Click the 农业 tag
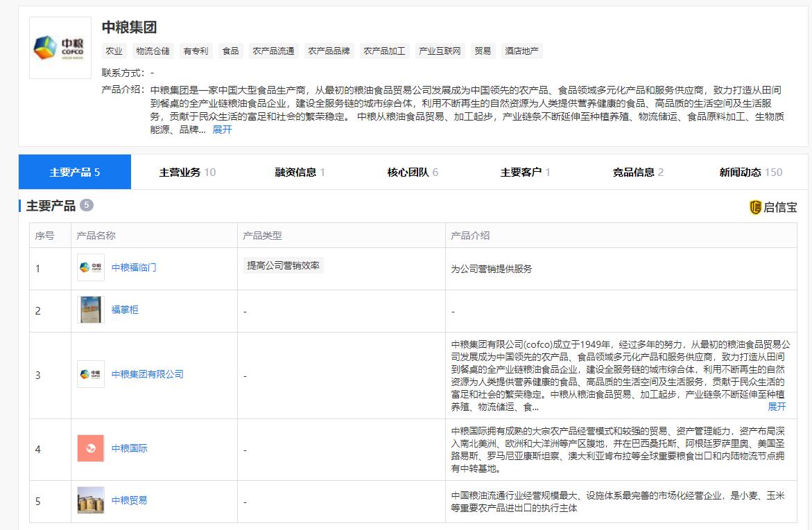 pos(114,51)
